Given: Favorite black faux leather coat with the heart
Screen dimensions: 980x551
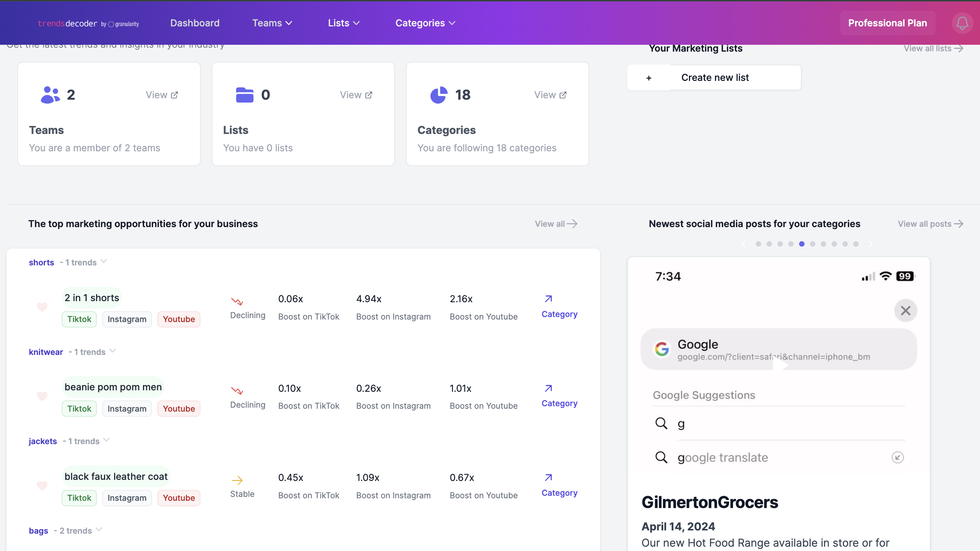Looking at the screenshot, I should [42, 485].
